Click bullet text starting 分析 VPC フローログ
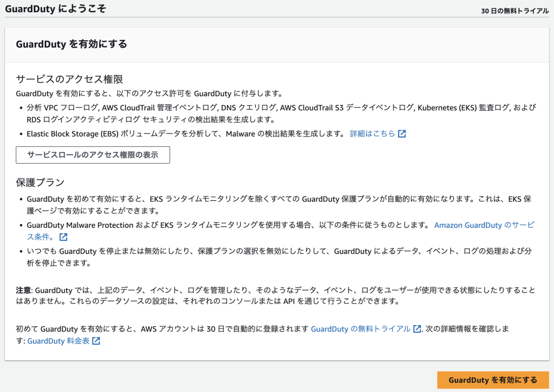This screenshot has width=554, height=392. coord(282,114)
